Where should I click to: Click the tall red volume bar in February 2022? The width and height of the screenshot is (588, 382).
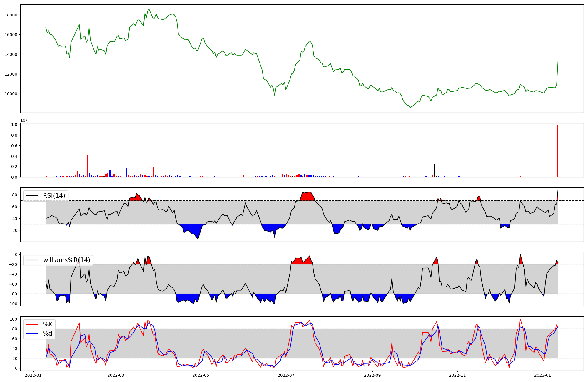point(88,166)
